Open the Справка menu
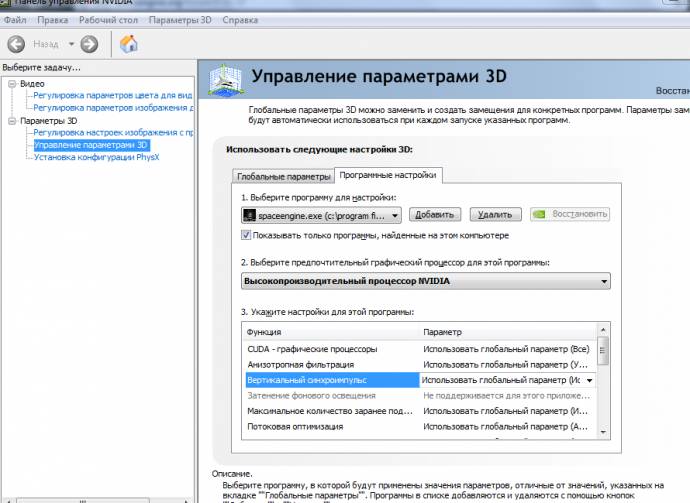 [240, 20]
